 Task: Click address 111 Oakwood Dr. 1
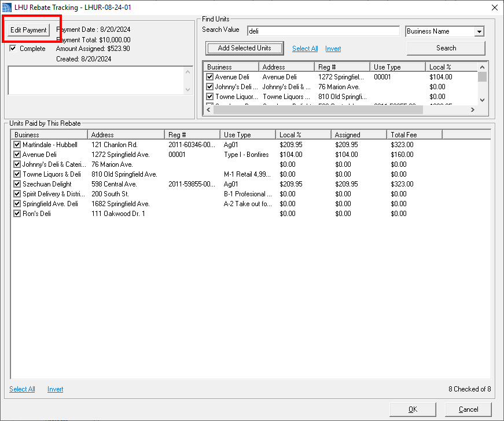click(x=118, y=214)
